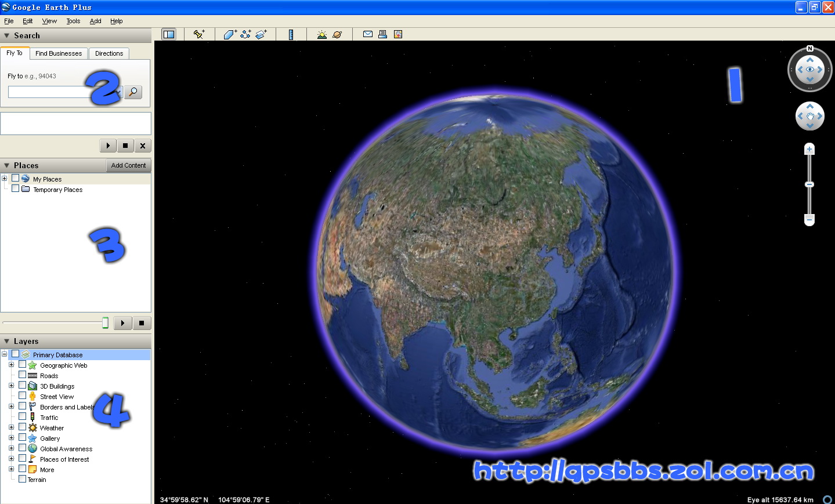Check the Terrain layer box
The height and width of the screenshot is (504, 835).
point(22,479)
